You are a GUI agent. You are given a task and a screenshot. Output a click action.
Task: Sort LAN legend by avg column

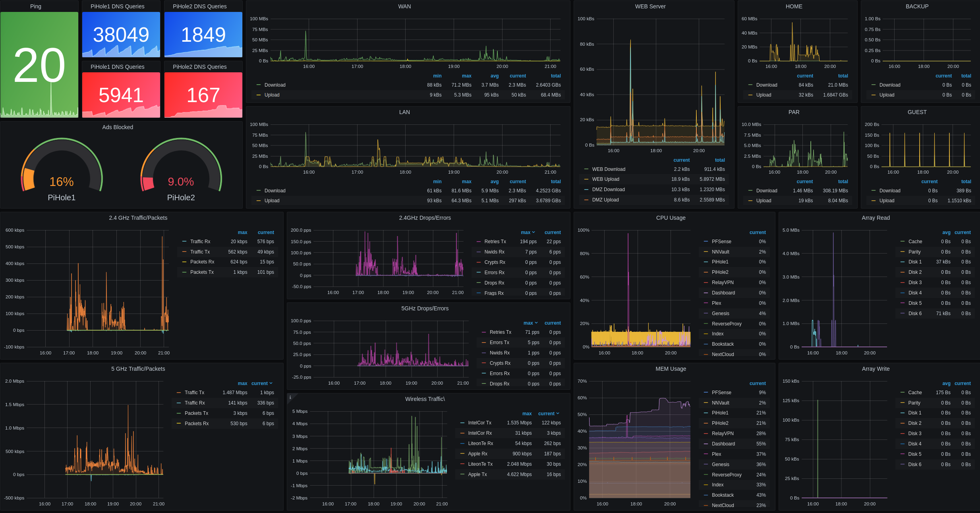(494, 182)
